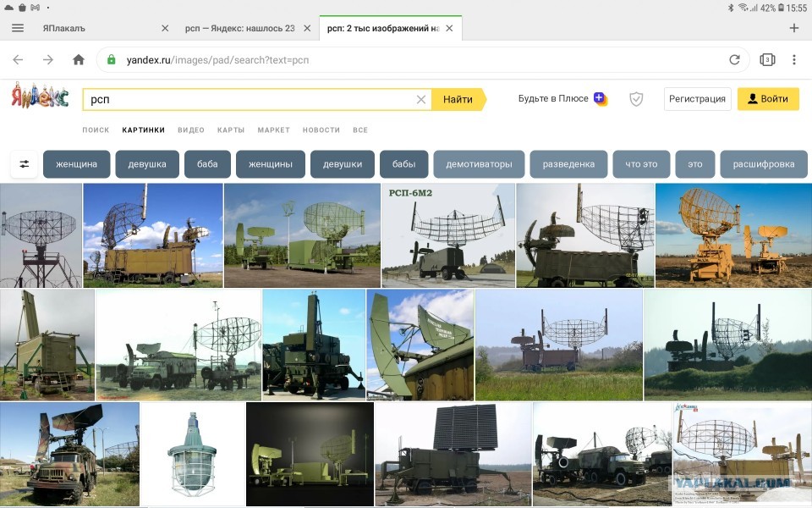The height and width of the screenshot is (508, 812).
Task: Apply the 'девушка' suggestion chip
Action: tap(147, 164)
